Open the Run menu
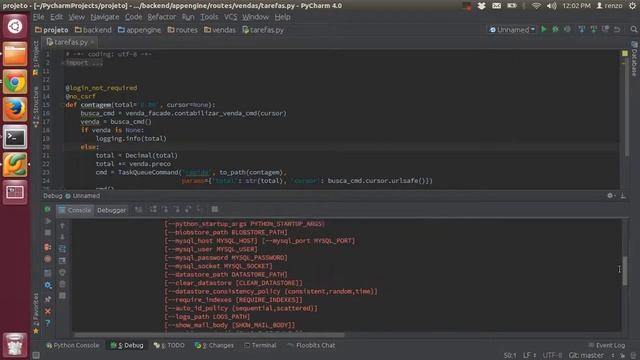The image size is (640, 360). coord(188,17)
